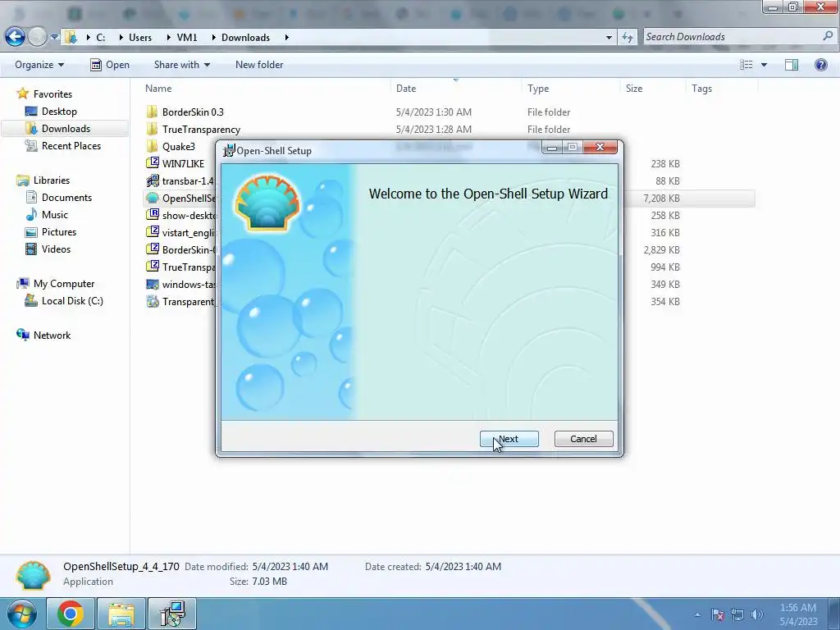Go back using Explorer back arrow

(15, 37)
